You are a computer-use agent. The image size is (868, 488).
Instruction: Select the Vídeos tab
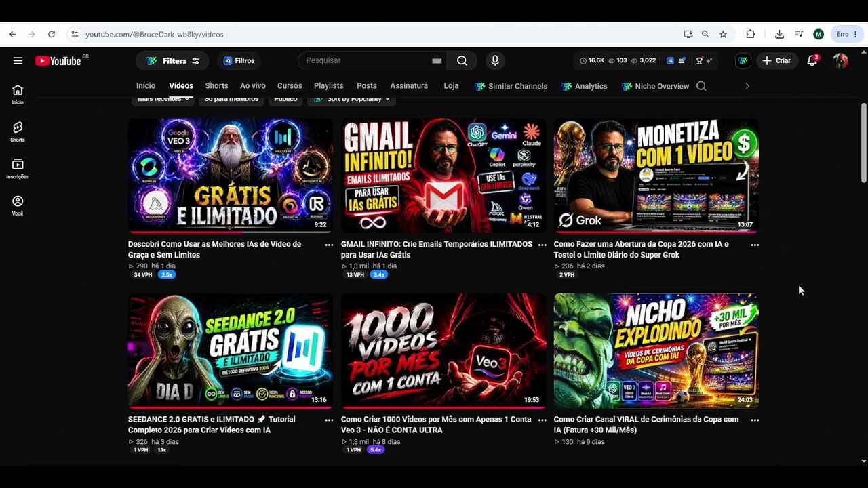tap(181, 86)
